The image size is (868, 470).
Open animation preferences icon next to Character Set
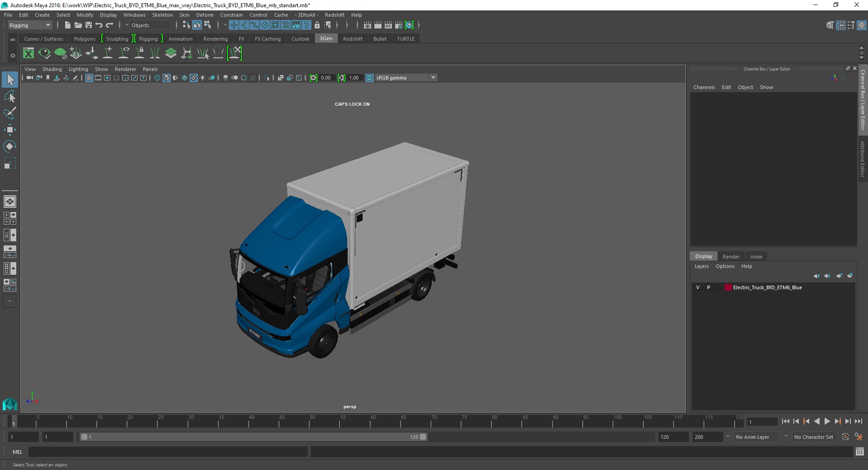[859, 437]
